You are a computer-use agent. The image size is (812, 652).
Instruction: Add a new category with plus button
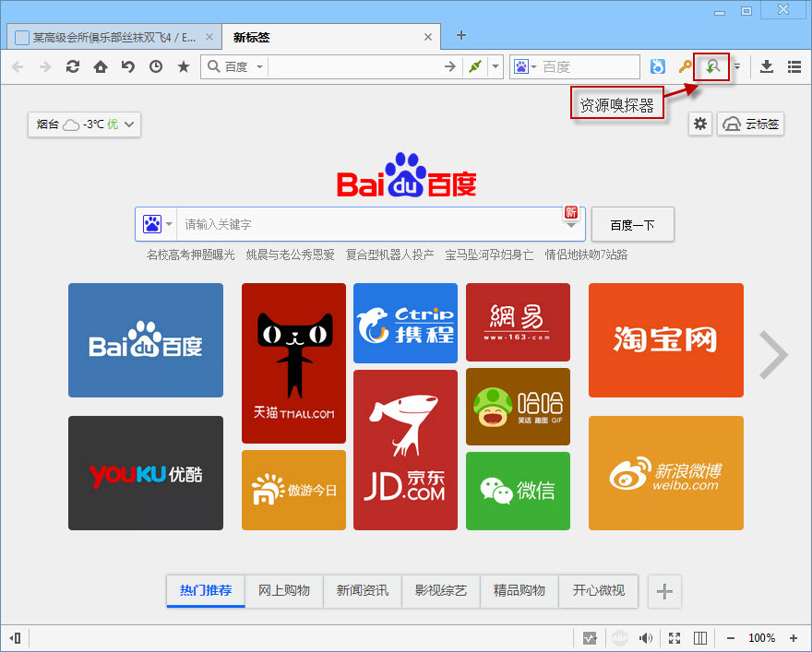pyautogui.click(x=664, y=591)
